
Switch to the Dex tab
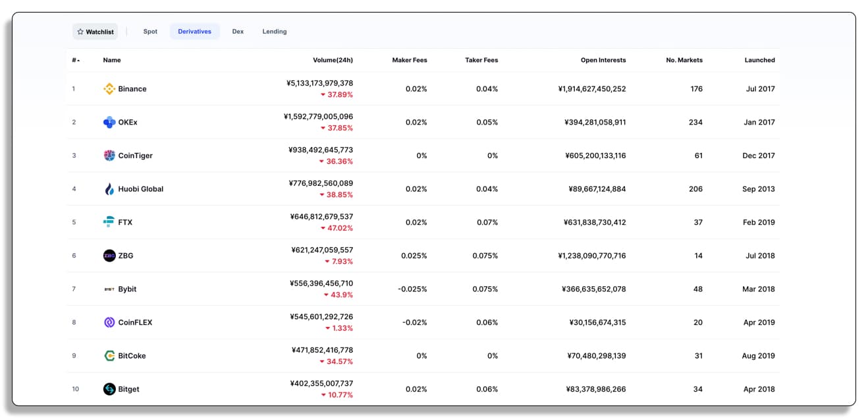238,32
